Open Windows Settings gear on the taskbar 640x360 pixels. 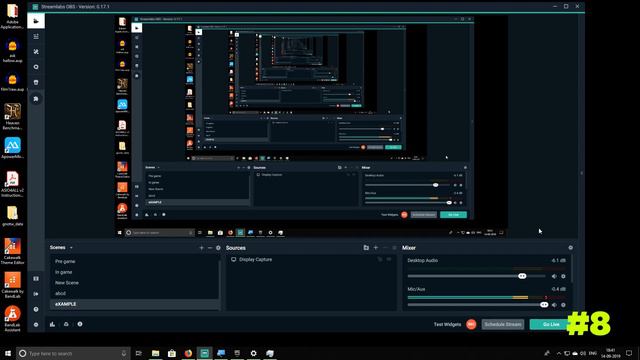point(253,353)
